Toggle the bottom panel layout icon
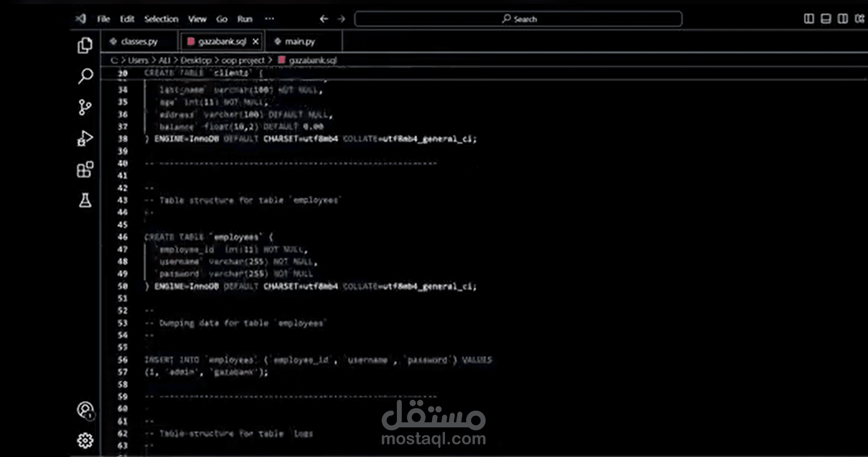This screenshot has height=457, width=868. [x=826, y=19]
